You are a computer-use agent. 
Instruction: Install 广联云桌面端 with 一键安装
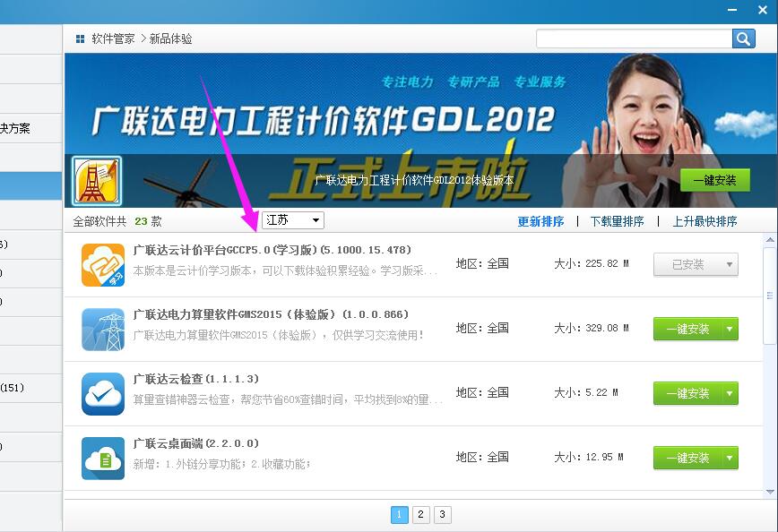pos(687,458)
